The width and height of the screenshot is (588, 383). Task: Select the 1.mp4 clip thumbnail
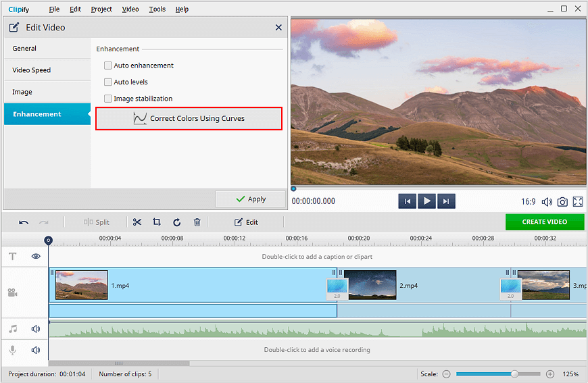pos(82,285)
